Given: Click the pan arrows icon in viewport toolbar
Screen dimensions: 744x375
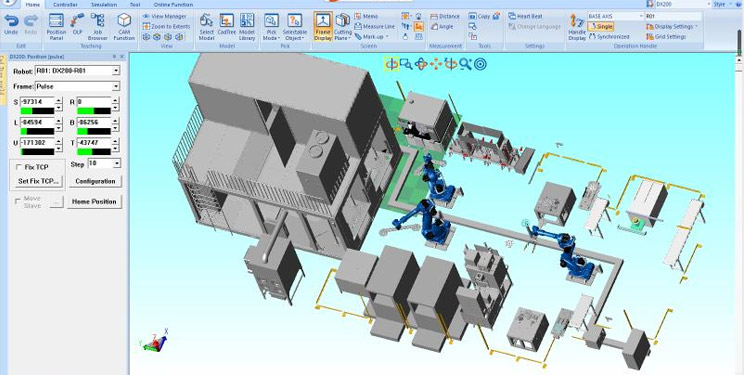Looking at the screenshot, I should [x=436, y=64].
